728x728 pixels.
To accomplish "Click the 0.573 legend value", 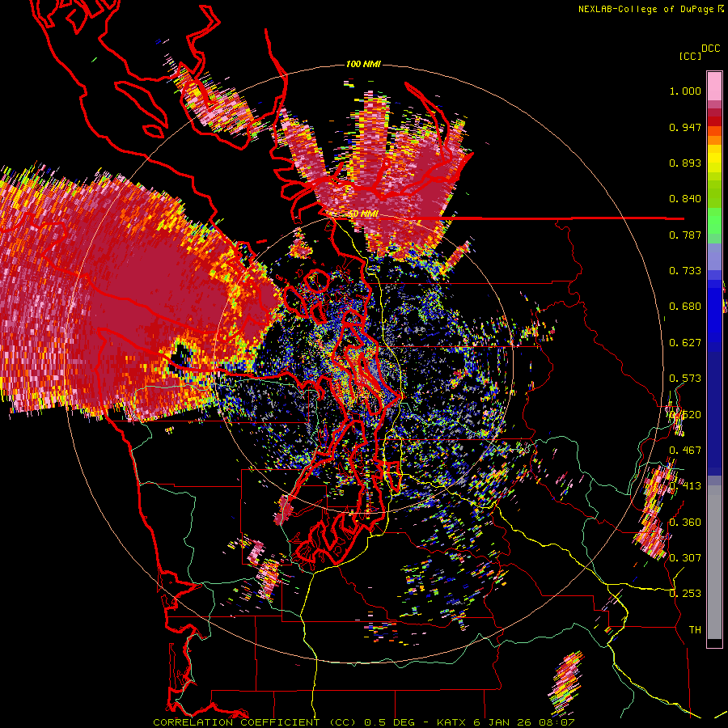I will click(685, 379).
